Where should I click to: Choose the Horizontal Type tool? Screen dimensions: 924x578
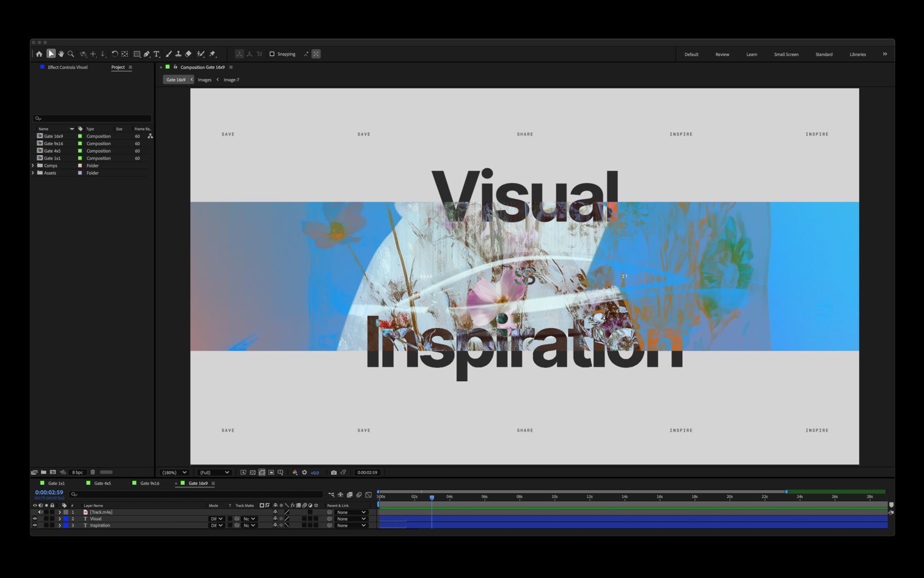tap(157, 54)
